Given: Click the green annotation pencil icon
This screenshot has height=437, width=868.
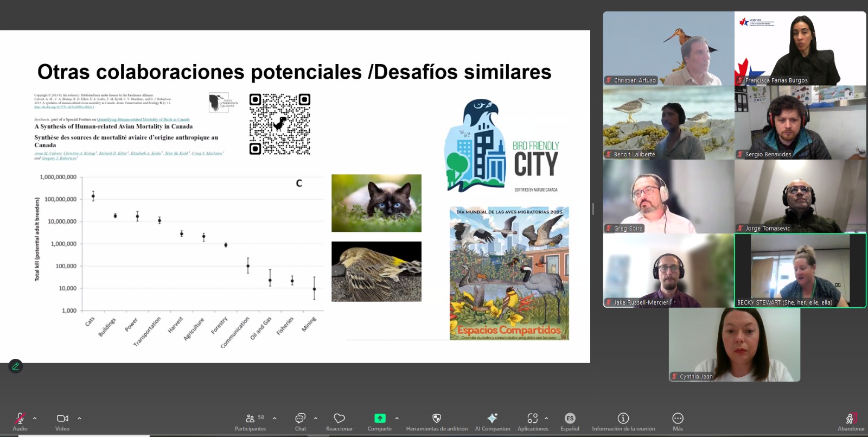Looking at the screenshot, I should tap(16, 366).
